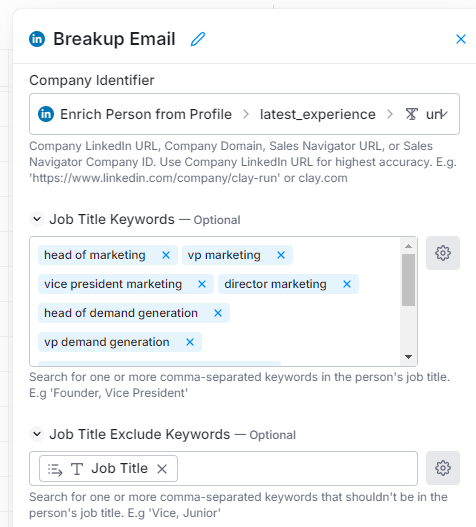Screen dimensions: 476x527
Task: Click inside the Exclude Keywords input field
Action: 297,469
